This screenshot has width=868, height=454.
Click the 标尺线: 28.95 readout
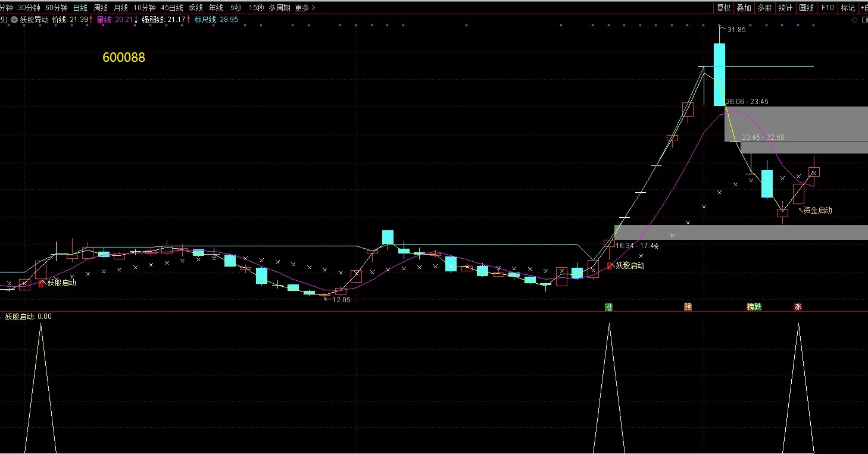click(216, 20)
